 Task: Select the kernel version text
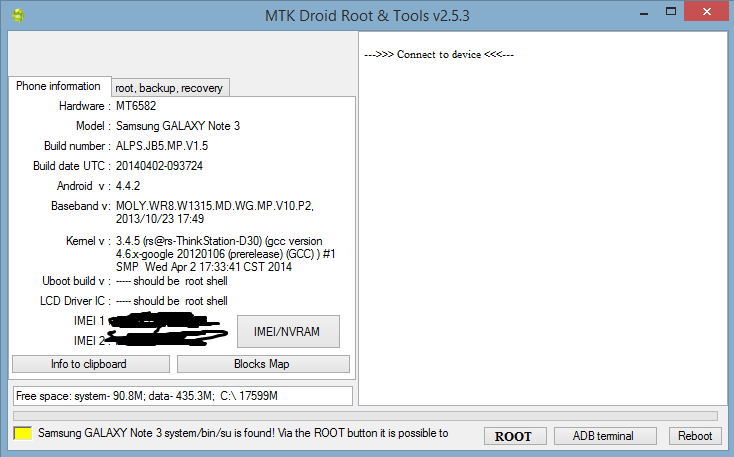point(225,254)
